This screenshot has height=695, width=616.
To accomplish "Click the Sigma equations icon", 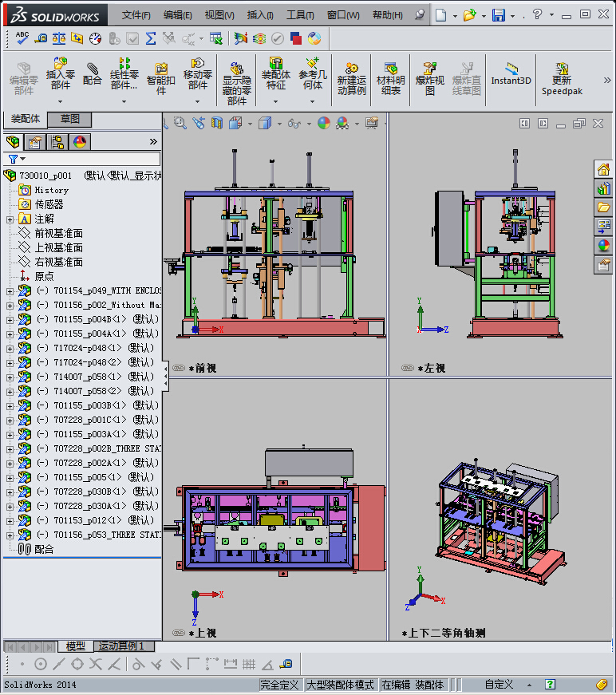I will [151, 38].
